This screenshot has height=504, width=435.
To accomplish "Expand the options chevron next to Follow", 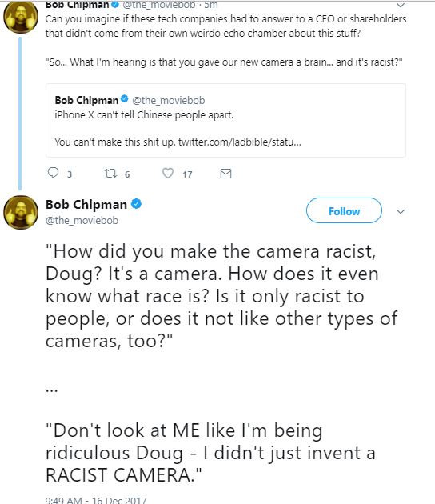I will [x=401, y=211].
